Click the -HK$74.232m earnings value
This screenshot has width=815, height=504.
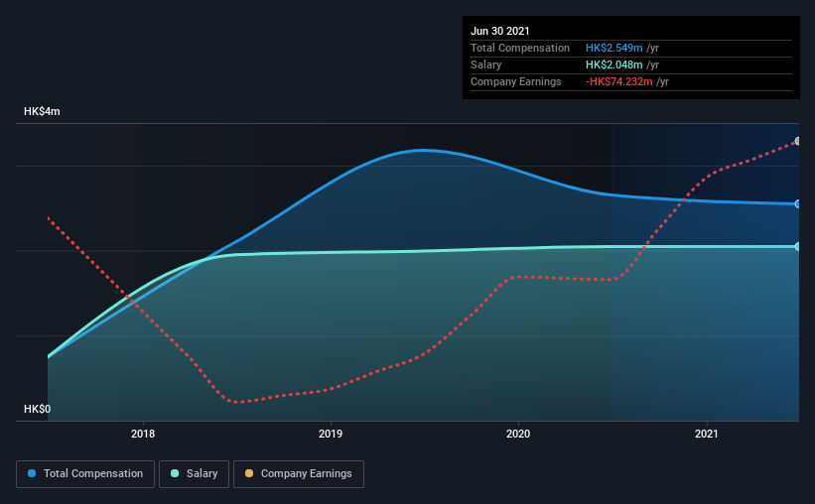click(x=619, y=81)
